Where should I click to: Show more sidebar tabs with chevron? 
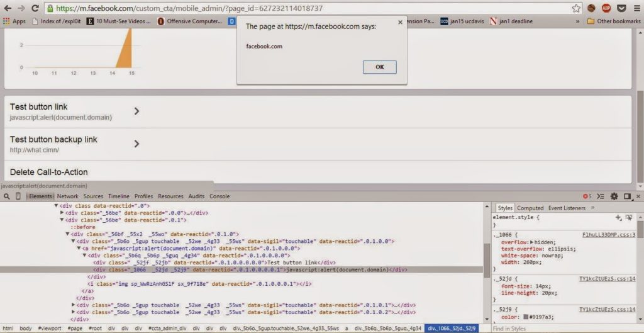pos(592,208)
